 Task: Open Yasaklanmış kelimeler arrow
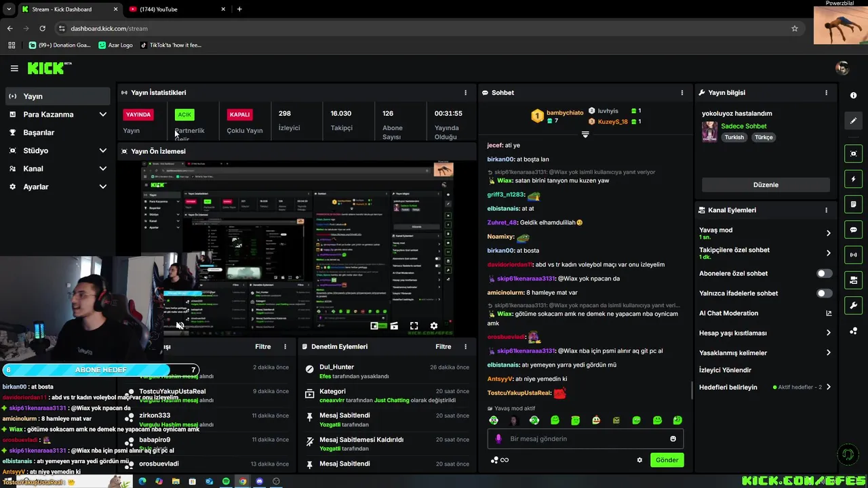click(x=828, y=353)
